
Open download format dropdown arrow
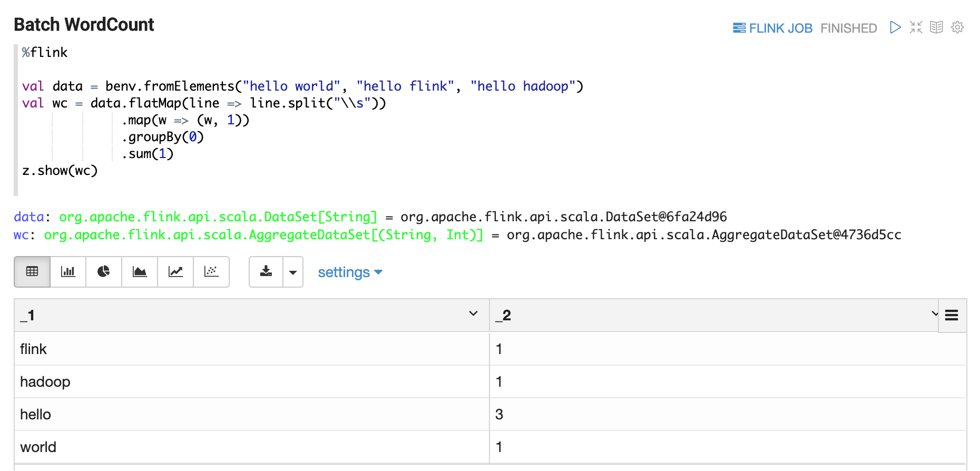(293, 272)
